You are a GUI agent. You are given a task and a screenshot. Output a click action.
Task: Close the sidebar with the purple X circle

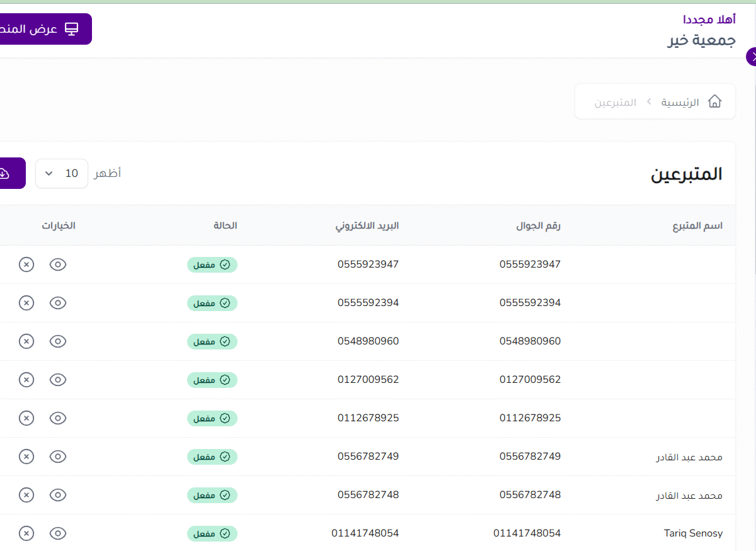click(752, 57)
